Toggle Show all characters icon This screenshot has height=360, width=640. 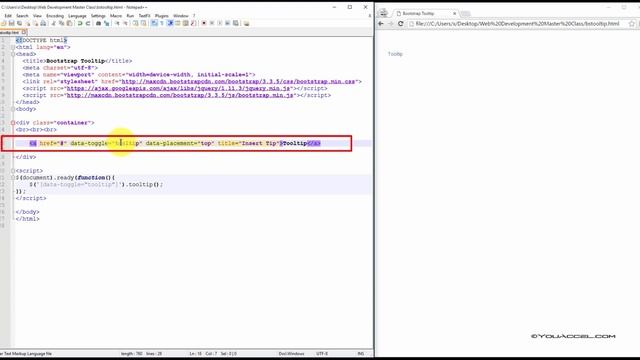pyautogui.click(x=162, y=23)
